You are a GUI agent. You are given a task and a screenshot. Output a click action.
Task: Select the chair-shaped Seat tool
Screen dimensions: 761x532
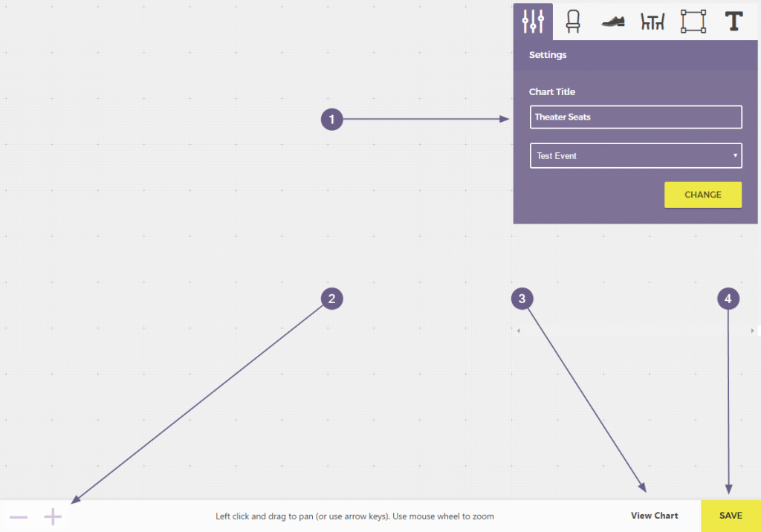[572, 22]
